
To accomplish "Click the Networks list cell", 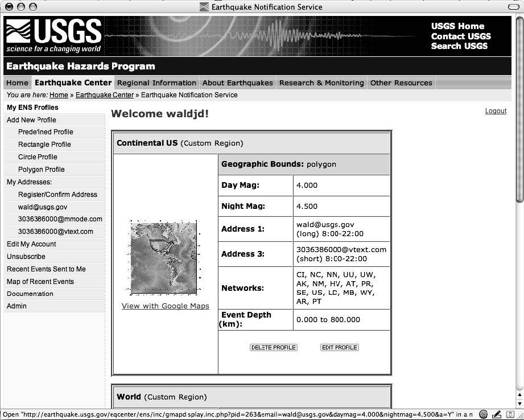I will coord(341,288).
